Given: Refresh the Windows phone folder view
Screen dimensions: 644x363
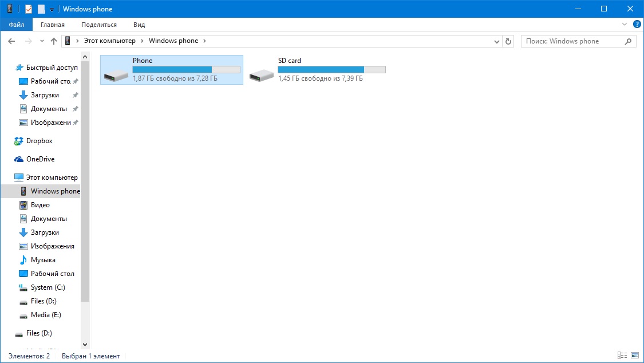Looking at the screenshot, I should (508, 41).
